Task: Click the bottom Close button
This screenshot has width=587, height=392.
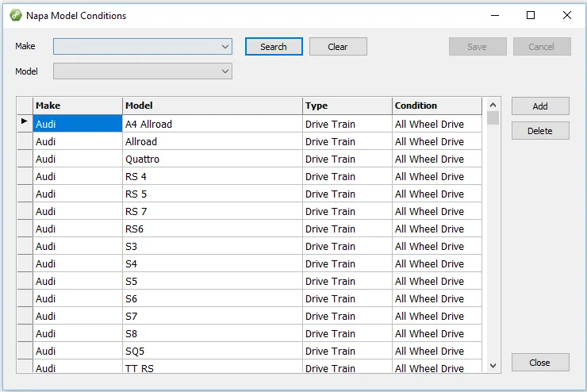Action: click(539, 363)
